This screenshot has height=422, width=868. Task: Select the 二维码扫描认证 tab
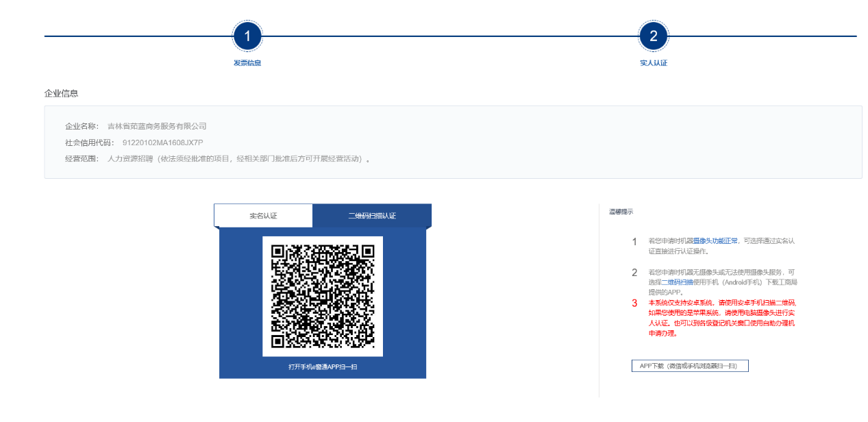pos(372,215)
